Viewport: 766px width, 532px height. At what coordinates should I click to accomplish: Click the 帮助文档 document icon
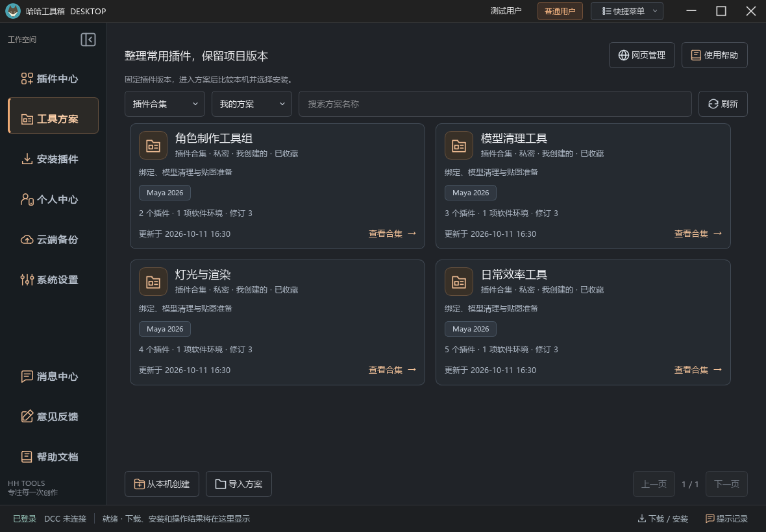pyautogui.click(x=27, y=457)
